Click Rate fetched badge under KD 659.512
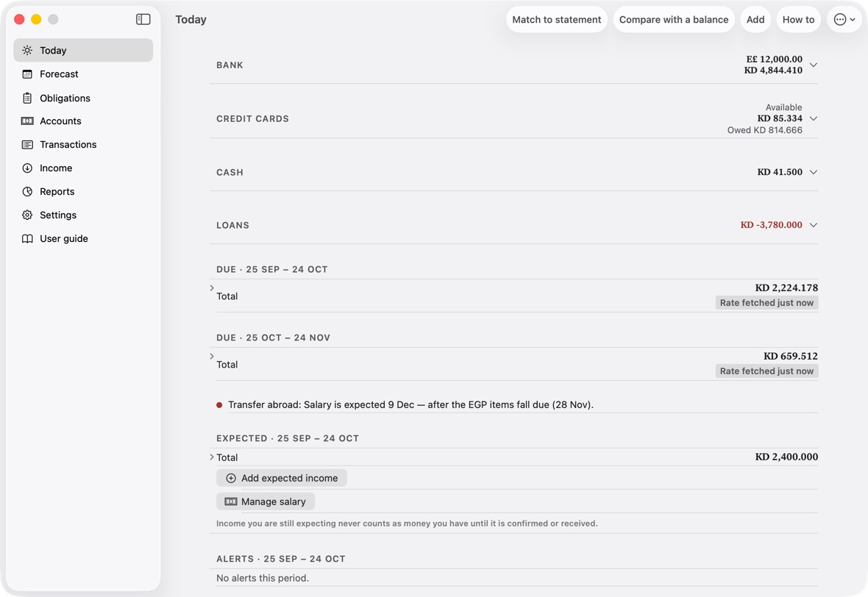 coord(766,371)
